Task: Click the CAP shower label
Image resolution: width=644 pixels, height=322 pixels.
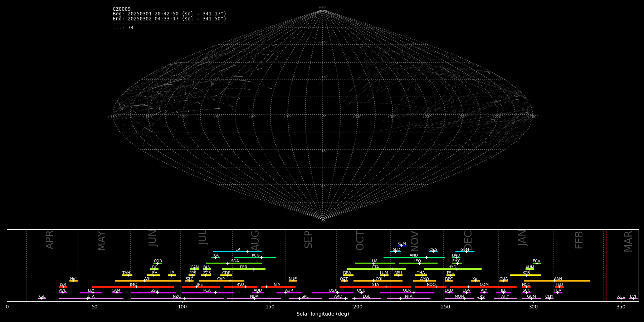Action: click(x=221, y=279)
